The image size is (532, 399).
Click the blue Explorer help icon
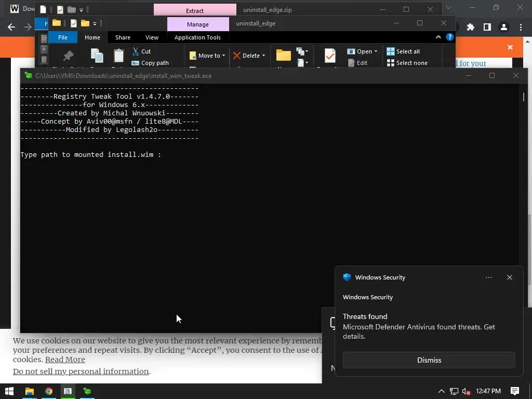(450, 37)
